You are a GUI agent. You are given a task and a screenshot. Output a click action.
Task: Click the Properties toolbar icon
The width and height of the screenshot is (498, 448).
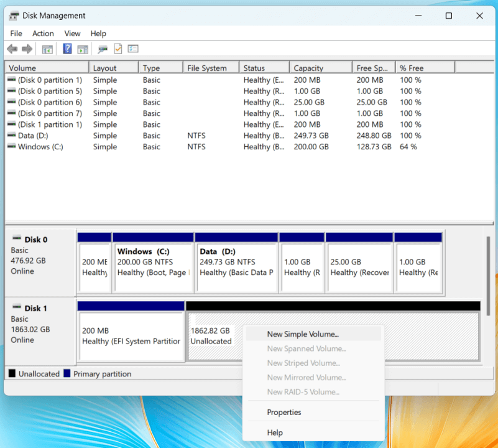tap(101, 49)
